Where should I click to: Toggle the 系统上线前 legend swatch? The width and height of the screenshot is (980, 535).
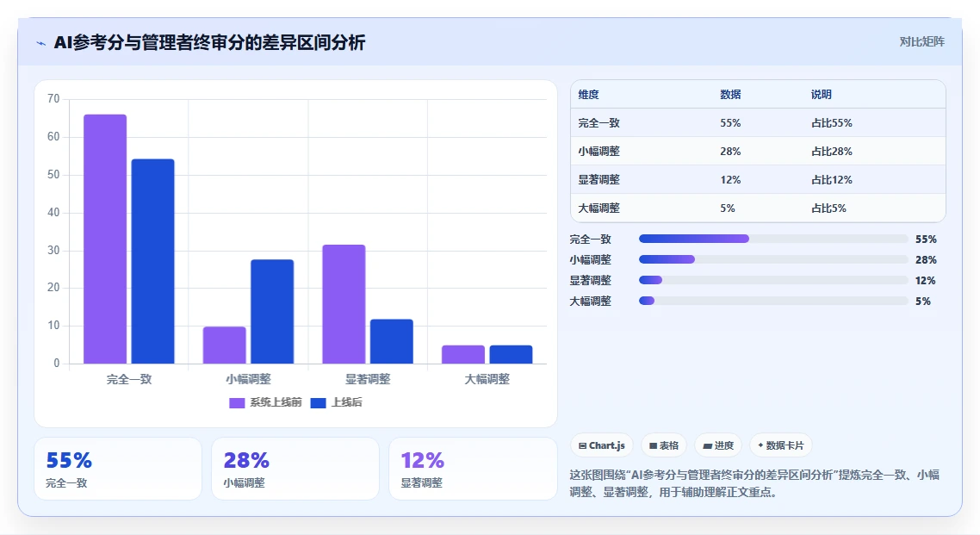(x=237, y=402)
